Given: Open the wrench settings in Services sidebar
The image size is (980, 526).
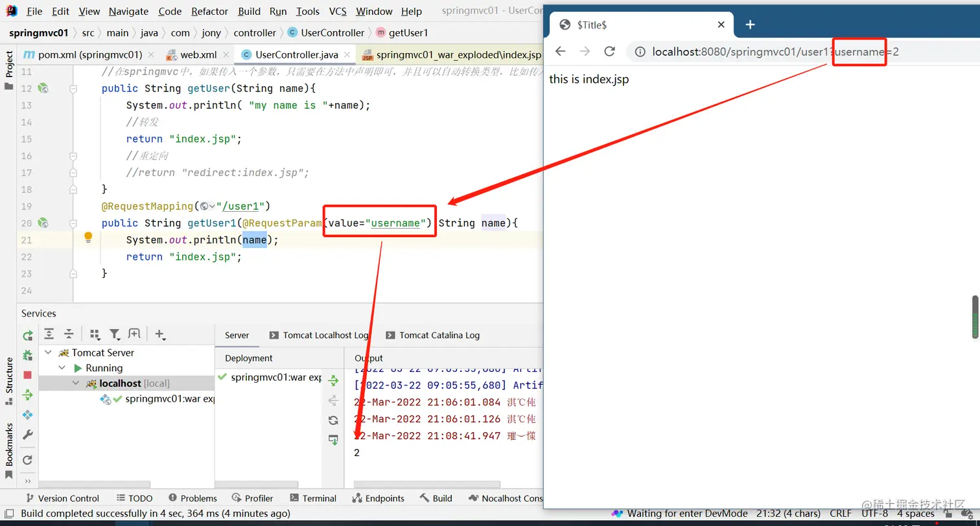Looking at the screenshot, I should 28,435.
